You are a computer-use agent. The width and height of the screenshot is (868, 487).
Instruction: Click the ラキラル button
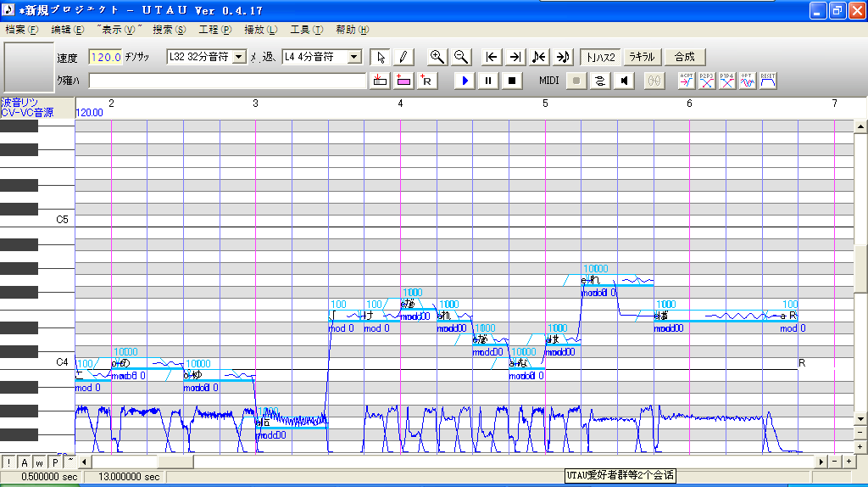click(x=643, y=57)
